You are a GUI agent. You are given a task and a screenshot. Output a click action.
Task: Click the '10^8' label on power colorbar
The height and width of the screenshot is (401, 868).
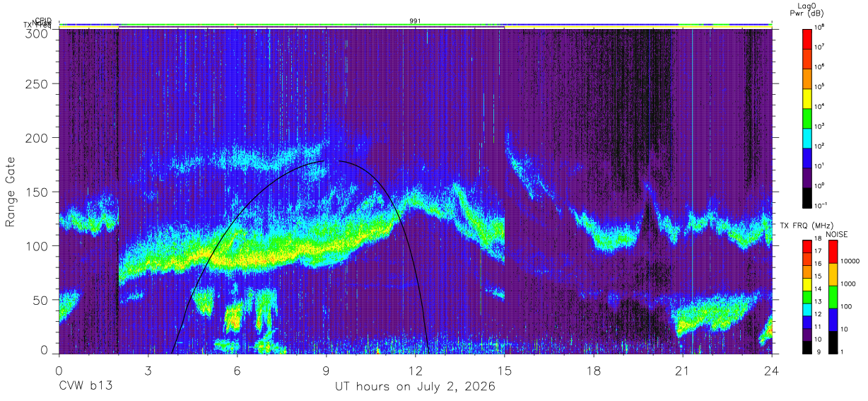[819, 28]
